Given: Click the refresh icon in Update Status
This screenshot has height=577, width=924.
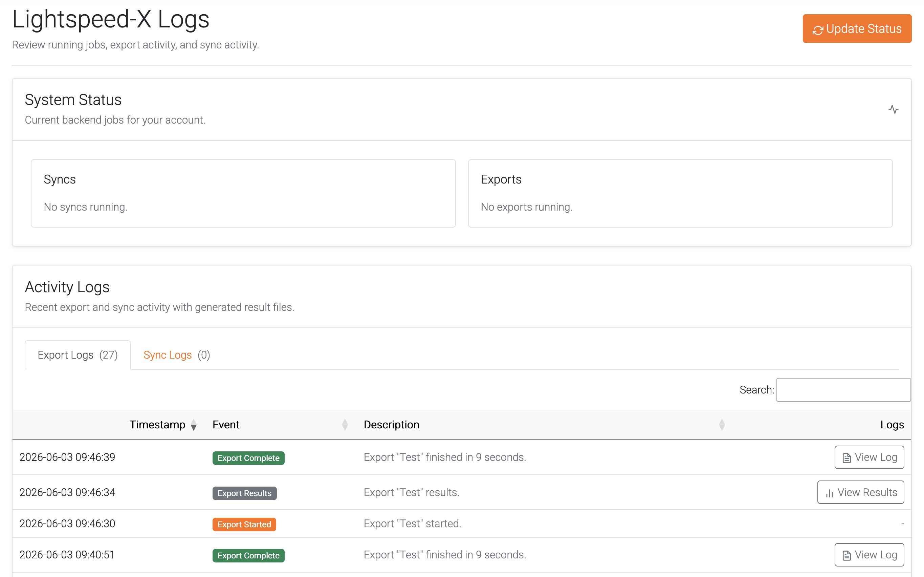Looking at the screenshot, I should point(817,30).
